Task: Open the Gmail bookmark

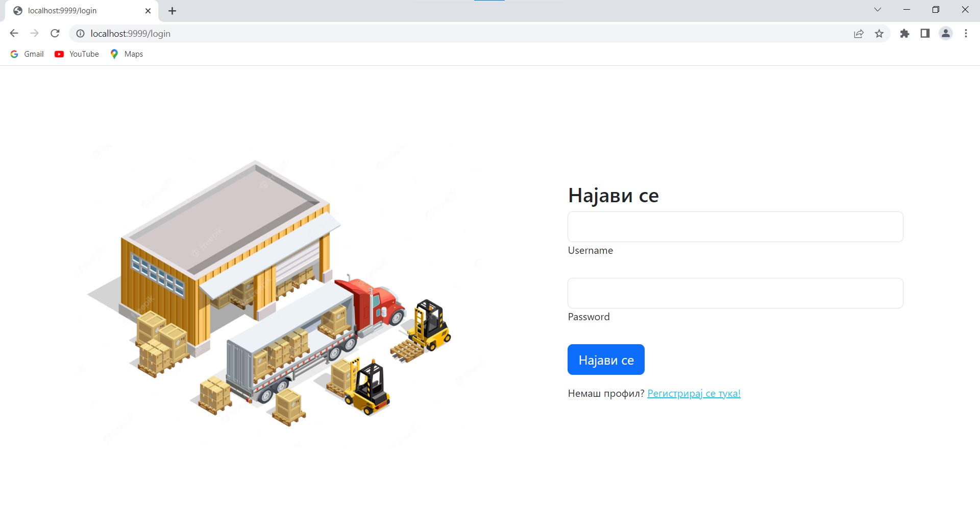Action: pyautogui.click(x=28, y=54)
